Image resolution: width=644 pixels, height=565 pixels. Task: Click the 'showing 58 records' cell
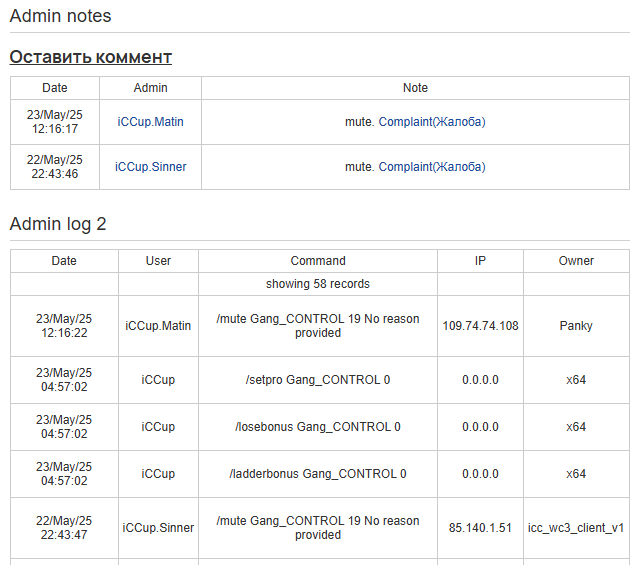(x=318, y=284)
